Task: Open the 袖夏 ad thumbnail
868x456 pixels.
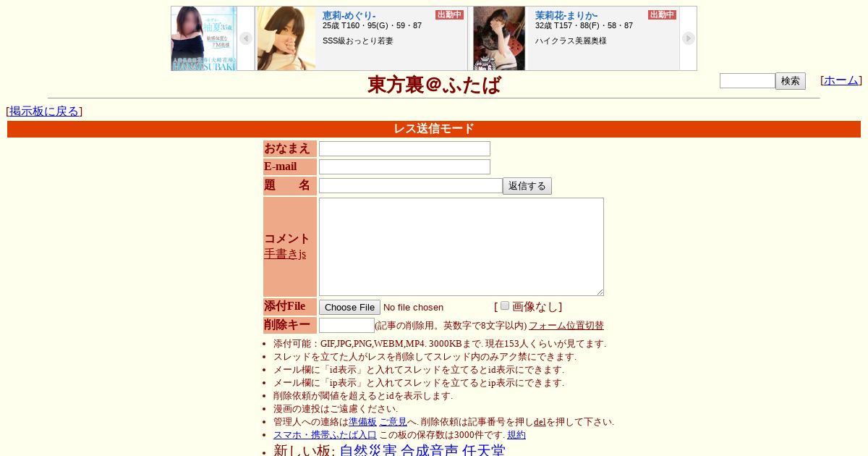Action: pyautogui.click(x=204, y=38)
